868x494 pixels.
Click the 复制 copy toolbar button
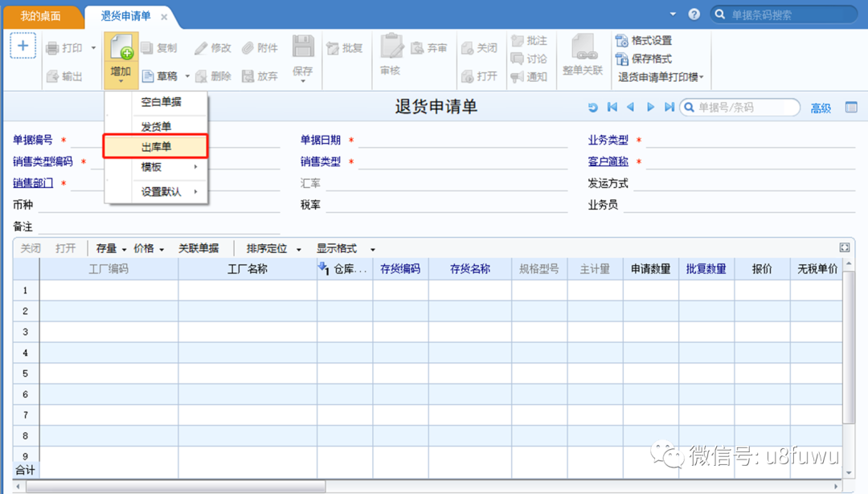point(159,48)
